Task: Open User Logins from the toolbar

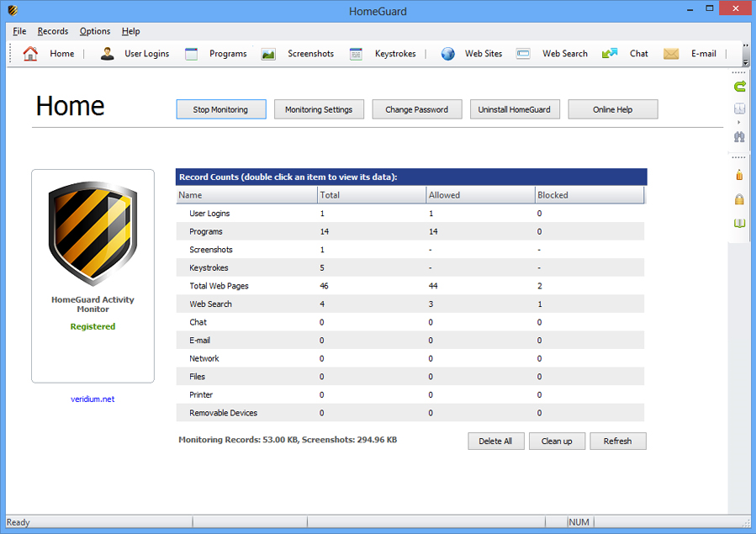Action: pyautogui.click(x=135, y=54)
